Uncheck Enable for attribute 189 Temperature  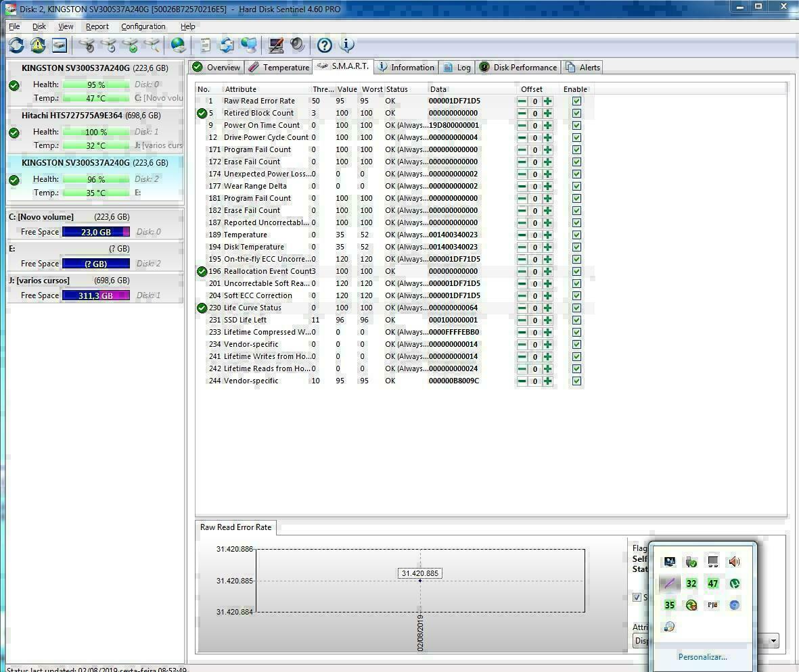pyautogui.click(x=577, y=235)
